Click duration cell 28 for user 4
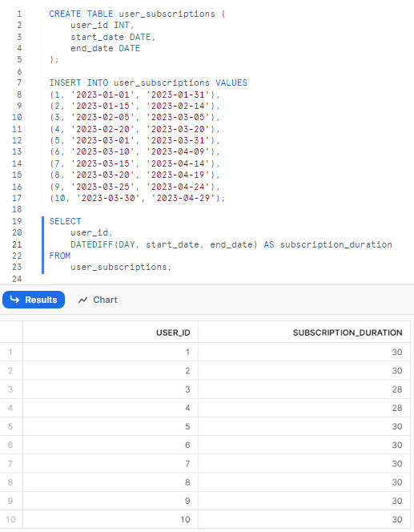 coord(304,408)
